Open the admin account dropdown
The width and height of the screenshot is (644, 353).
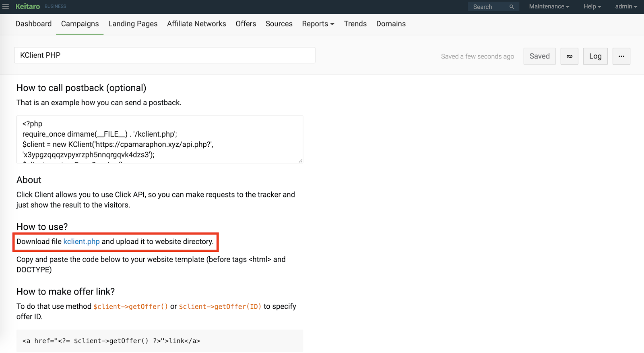coord(626,6)
